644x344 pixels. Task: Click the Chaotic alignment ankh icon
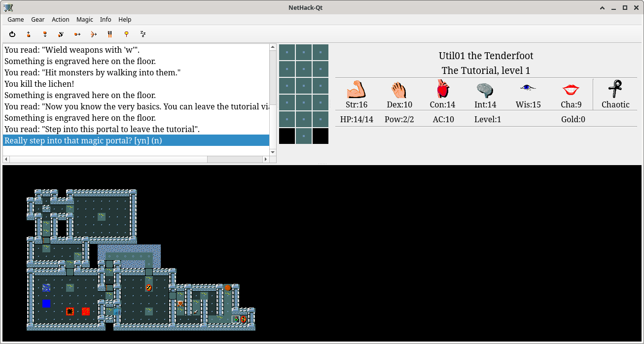(615, 89)
